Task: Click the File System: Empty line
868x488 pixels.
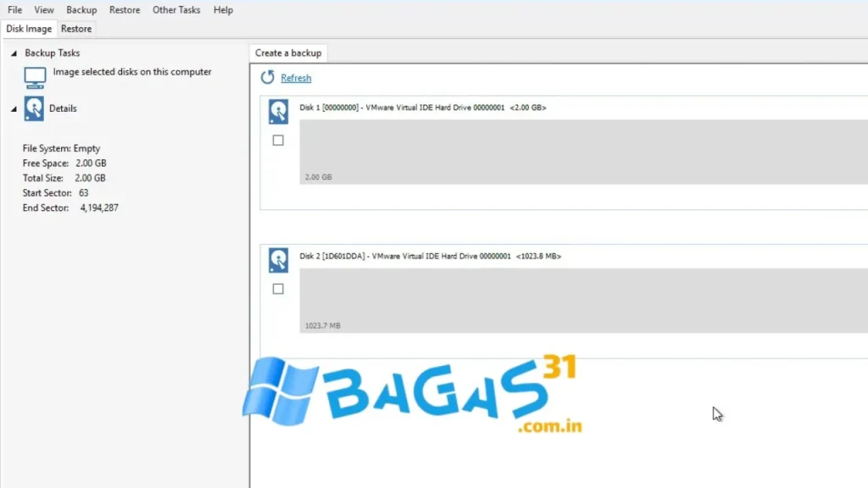Action: [61, 148]
